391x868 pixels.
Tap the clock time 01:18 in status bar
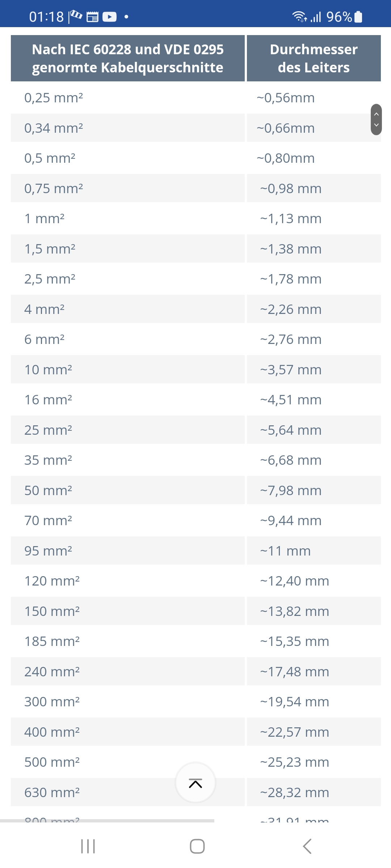(46, 17)
